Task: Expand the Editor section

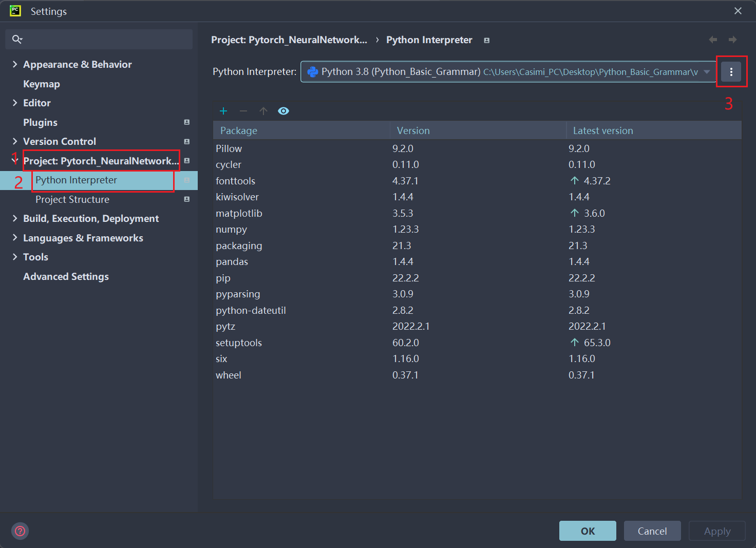Action: tap(15, 103)
